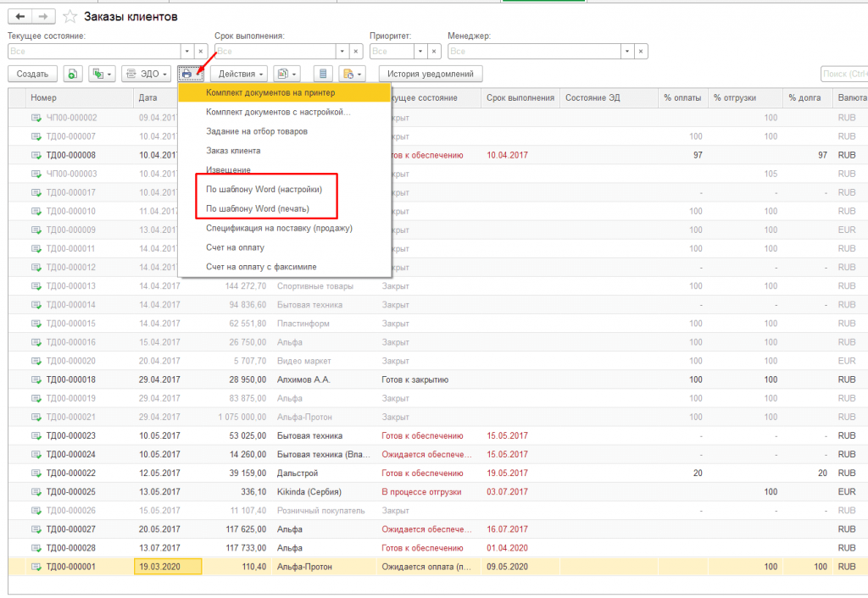This screenshot has width=868, height=598.
Task: Expand the Срок выполнения filter dropdown
Action: click(342, 52)
